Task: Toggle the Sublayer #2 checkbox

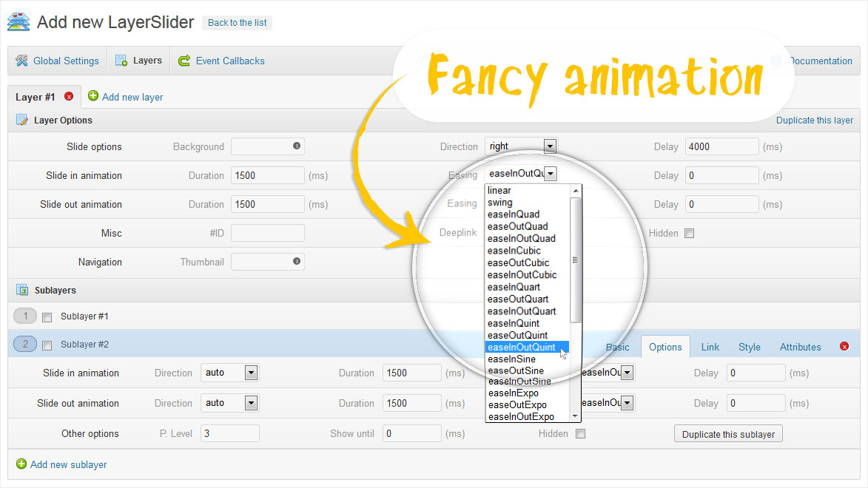Action: pos(47,345)
